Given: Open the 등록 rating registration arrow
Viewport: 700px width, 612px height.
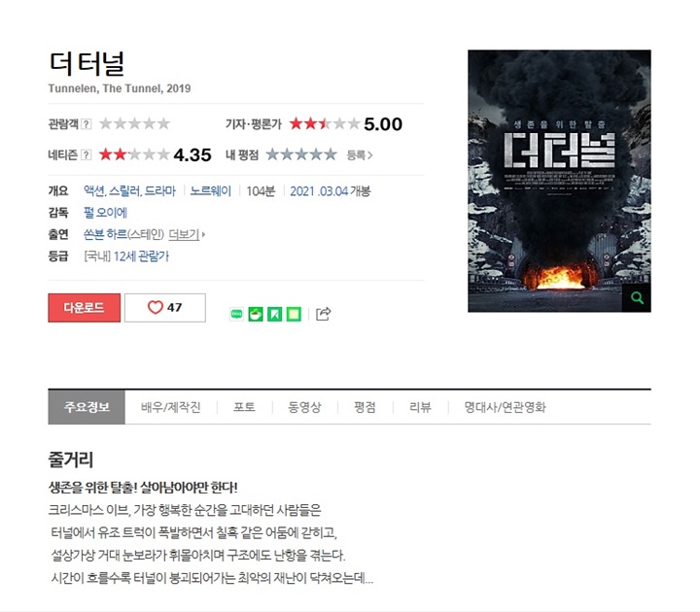Looking at the screenshot, I should coord(360,155).
